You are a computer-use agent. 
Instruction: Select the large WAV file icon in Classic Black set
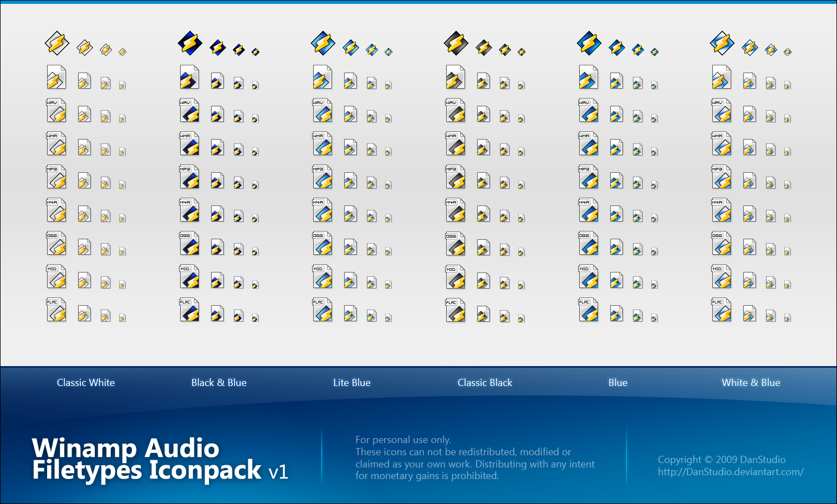(456, 110)
